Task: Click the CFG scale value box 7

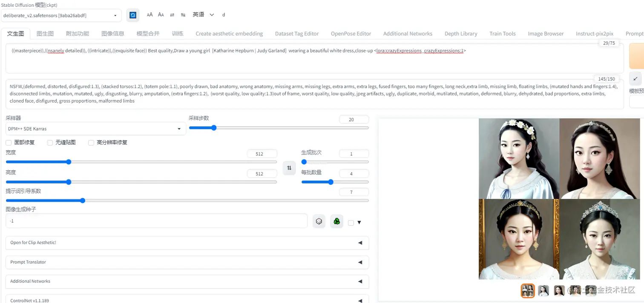Action: 354,192
